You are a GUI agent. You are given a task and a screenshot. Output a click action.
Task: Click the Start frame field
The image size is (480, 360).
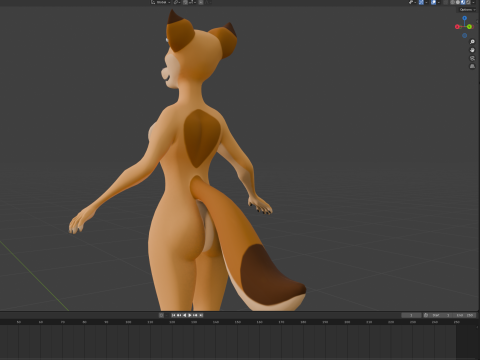coord(441,315)
